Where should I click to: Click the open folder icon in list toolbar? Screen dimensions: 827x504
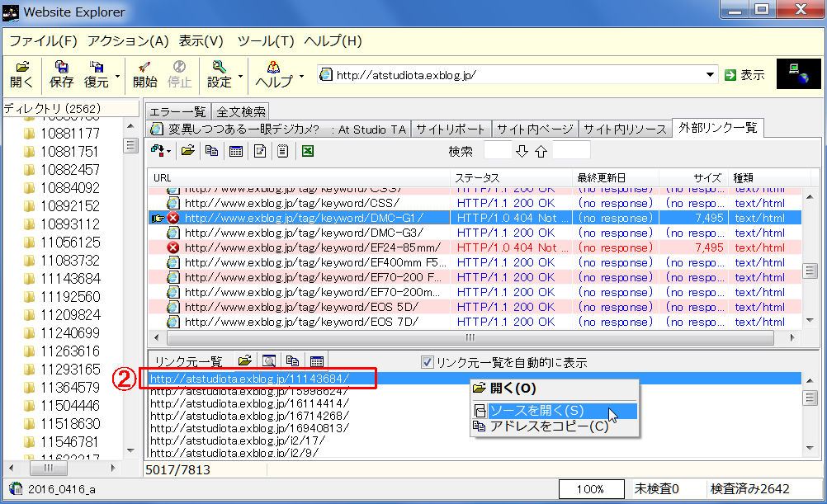tap(187, 151)
